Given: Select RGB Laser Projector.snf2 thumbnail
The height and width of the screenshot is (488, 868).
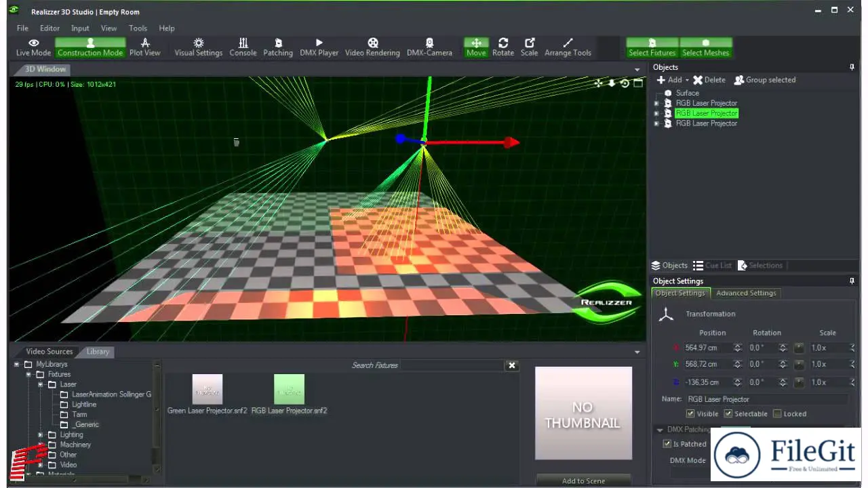Looking at the screenshot, I should pos(289,389).
